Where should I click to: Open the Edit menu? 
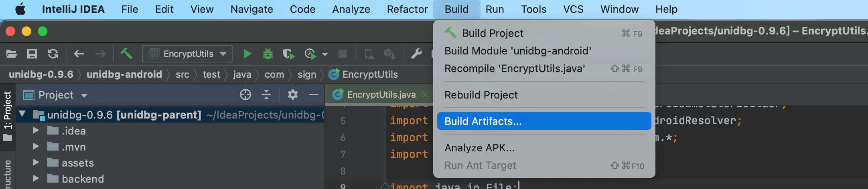[x=164, y=9]
